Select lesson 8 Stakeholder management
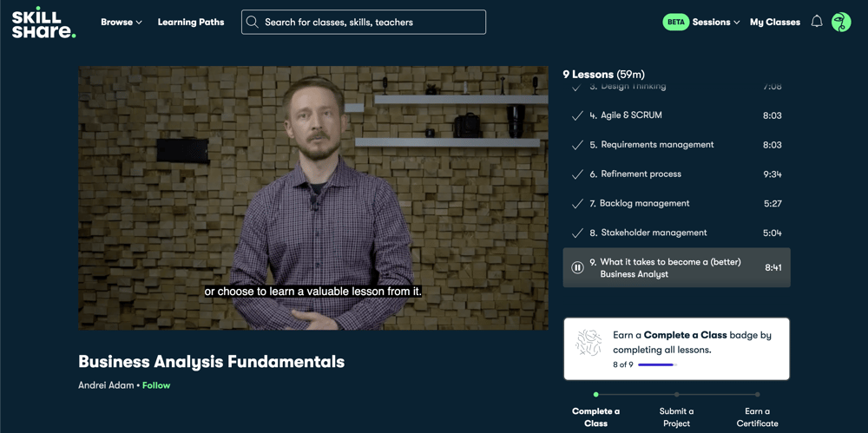Image resolution: width=868 pixels, height=433 pixels. coord(676,233)
